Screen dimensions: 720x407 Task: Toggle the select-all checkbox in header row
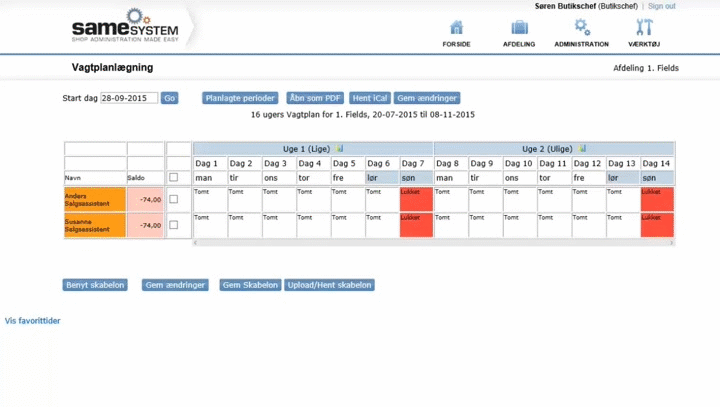pyautogui.click(x=175, y=177)
